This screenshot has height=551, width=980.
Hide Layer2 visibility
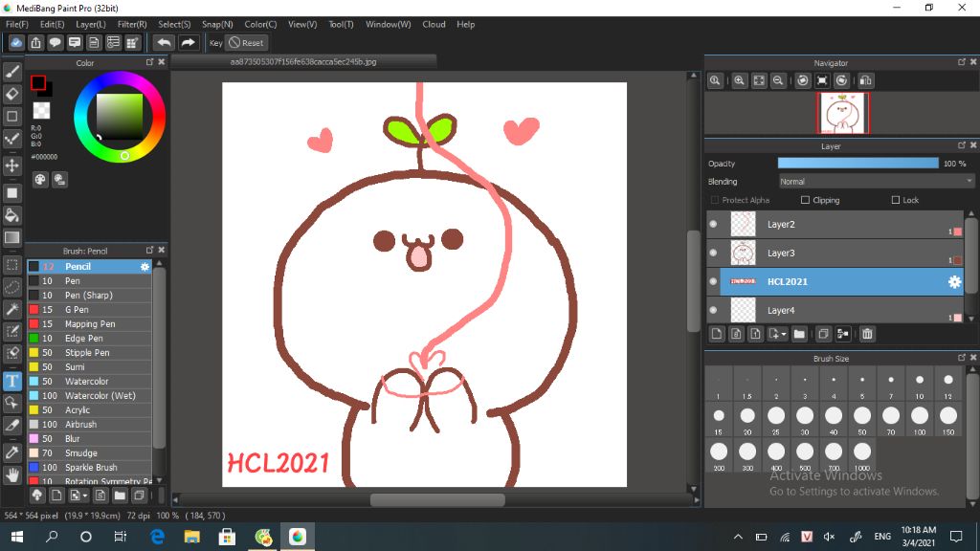point(713,224)
